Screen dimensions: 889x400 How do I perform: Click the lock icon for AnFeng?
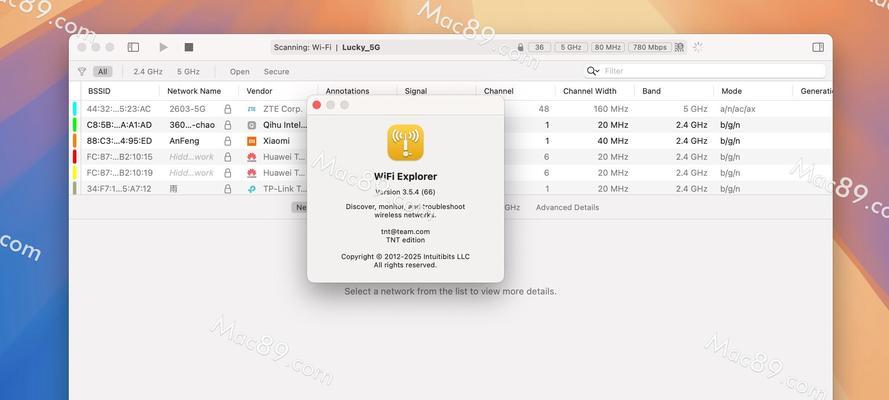point(227,141)
